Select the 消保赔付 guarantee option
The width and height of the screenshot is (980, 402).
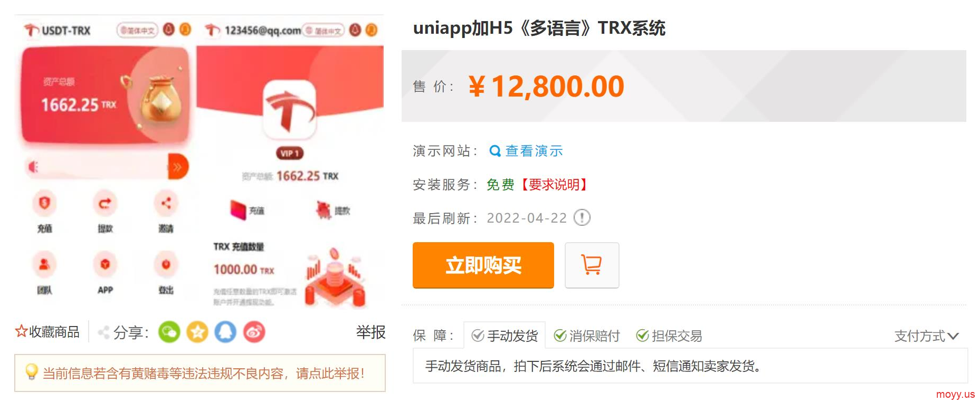(x=586, y=336)
